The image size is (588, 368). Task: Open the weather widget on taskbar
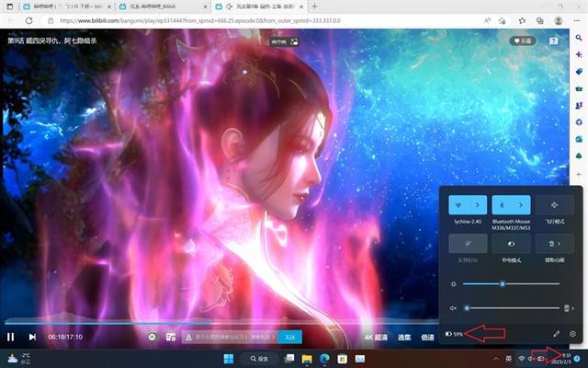[x=19, y=358]
